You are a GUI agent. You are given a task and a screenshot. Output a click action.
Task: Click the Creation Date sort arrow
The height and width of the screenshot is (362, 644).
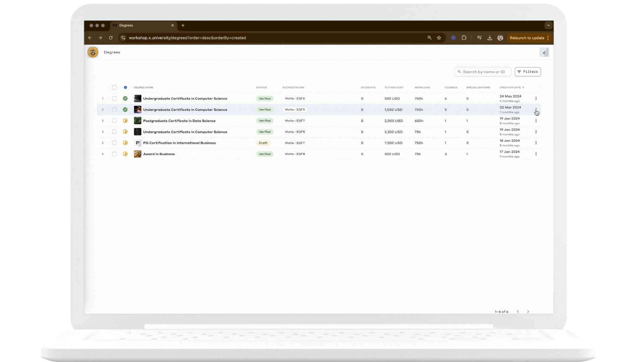[x=523, y=87]
